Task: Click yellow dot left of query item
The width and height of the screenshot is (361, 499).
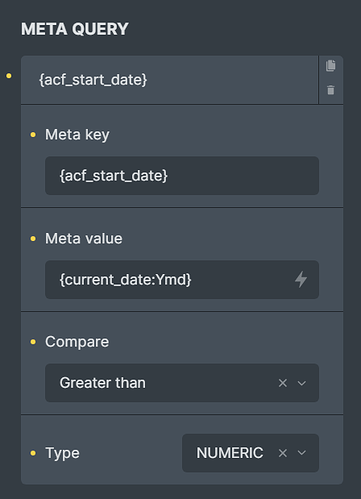Action: (x=9, y=76)
